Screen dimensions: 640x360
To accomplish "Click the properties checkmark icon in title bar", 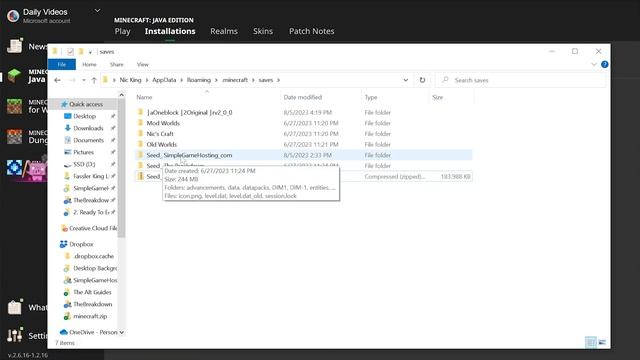I will (x=70, y=51).
